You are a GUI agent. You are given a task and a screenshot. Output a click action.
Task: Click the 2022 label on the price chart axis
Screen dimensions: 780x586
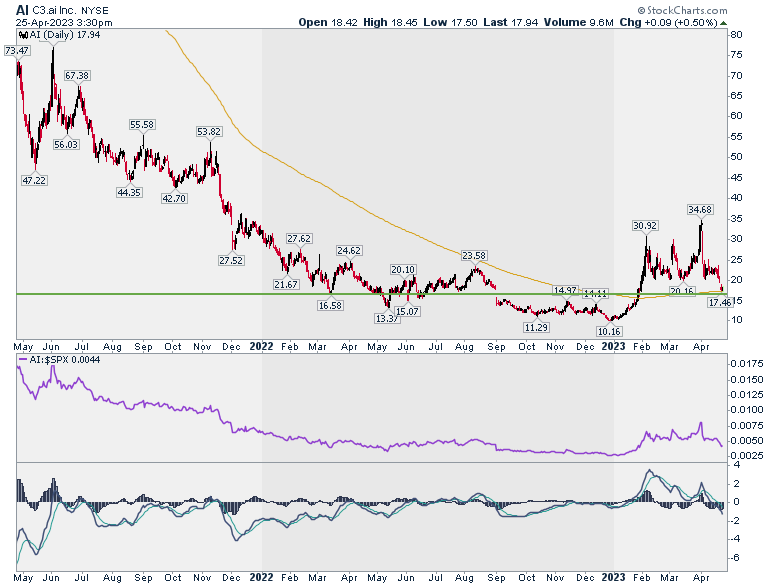(261, 346)
